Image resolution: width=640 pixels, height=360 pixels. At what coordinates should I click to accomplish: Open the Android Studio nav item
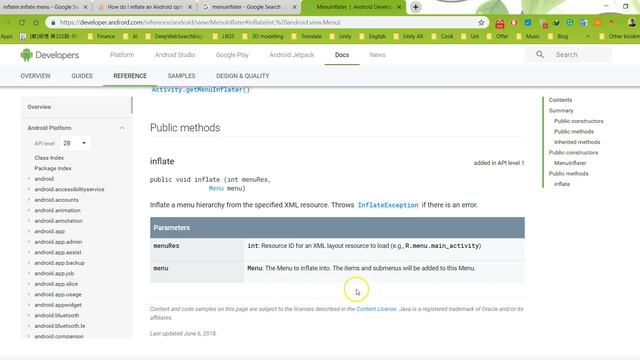click(175, 55)
